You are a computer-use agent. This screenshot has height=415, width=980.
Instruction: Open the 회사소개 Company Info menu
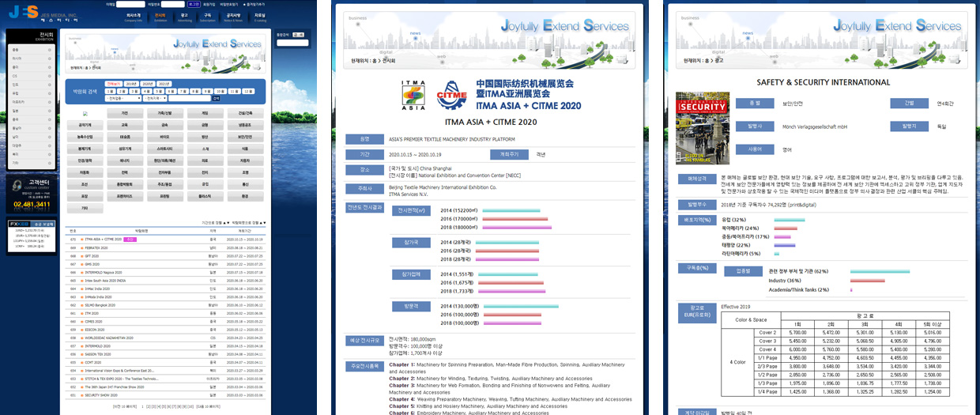tap(134, 17)
